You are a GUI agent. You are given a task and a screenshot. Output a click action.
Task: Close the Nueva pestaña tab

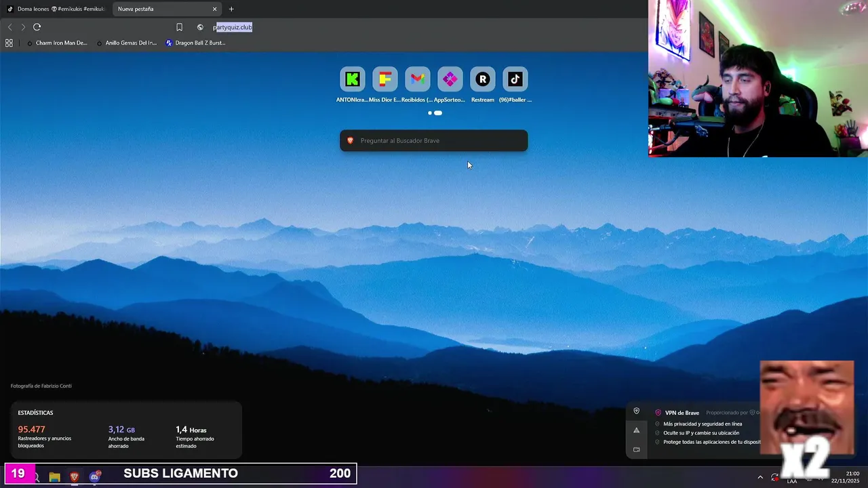(x=215, y=9)
